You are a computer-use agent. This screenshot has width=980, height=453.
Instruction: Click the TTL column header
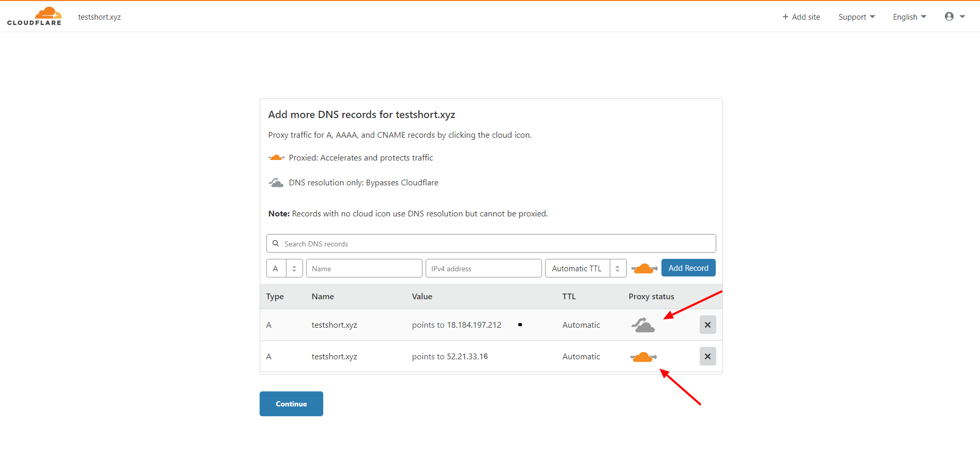click(x=569, y=297)
